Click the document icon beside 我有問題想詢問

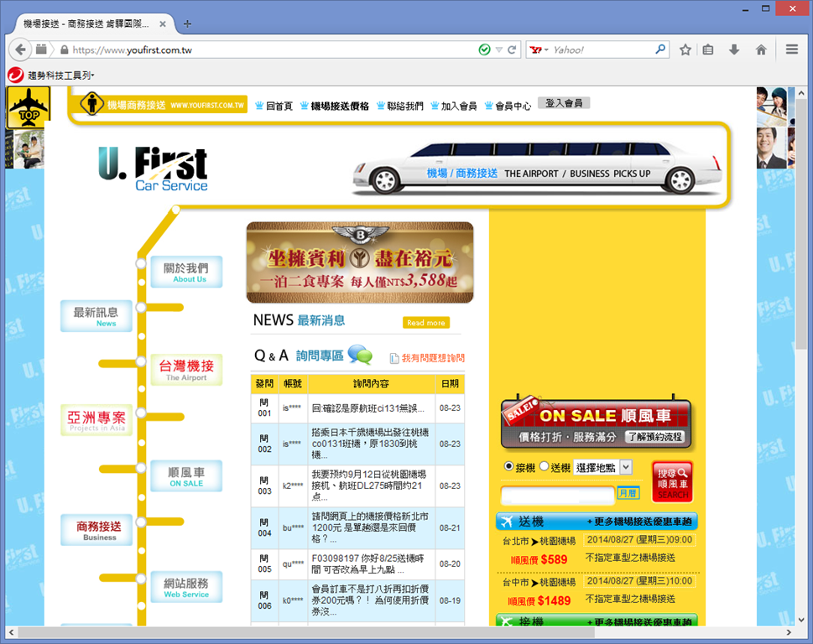click(x=394, y=358)
